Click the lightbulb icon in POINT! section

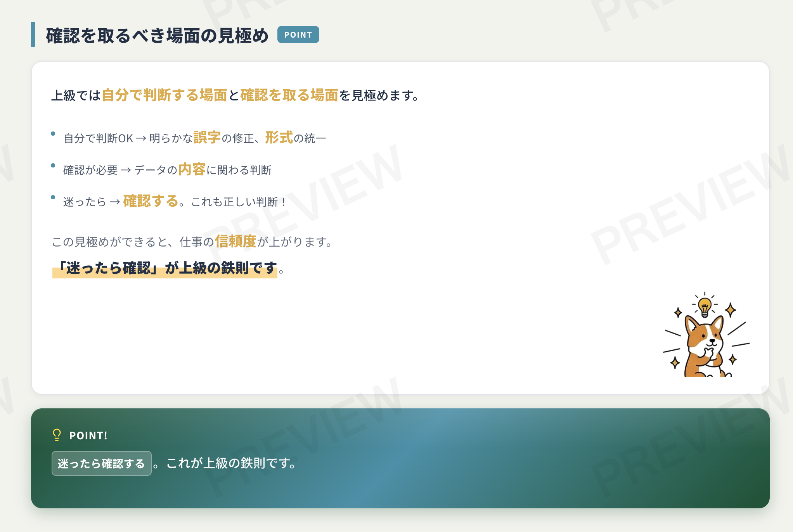(57, 435)
